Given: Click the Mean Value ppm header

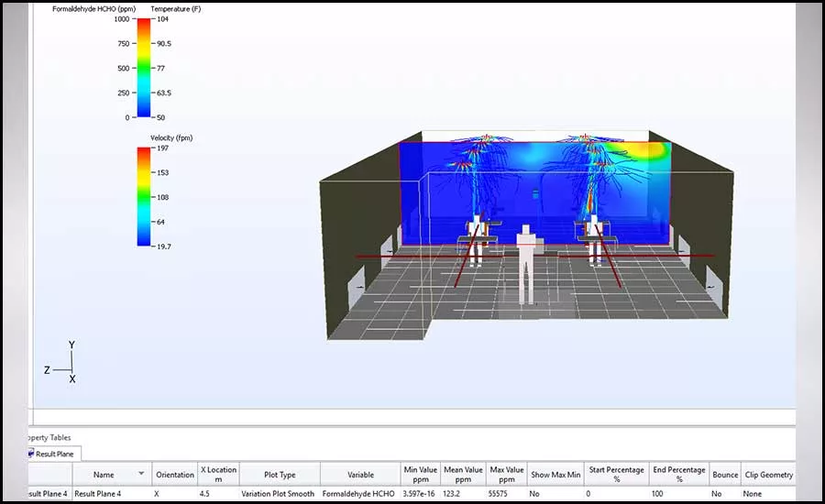Looking at the screenshot, I should coord(463,474).
